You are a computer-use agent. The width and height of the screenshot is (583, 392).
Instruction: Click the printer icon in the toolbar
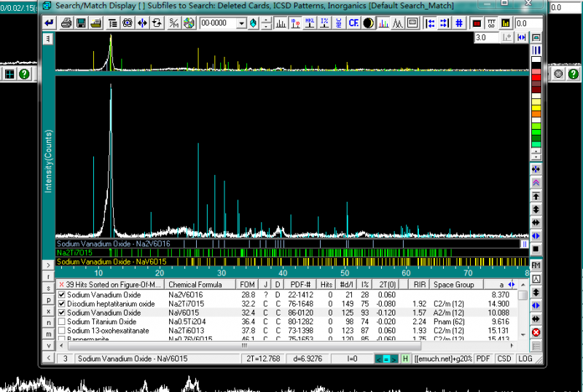point(66,23)
